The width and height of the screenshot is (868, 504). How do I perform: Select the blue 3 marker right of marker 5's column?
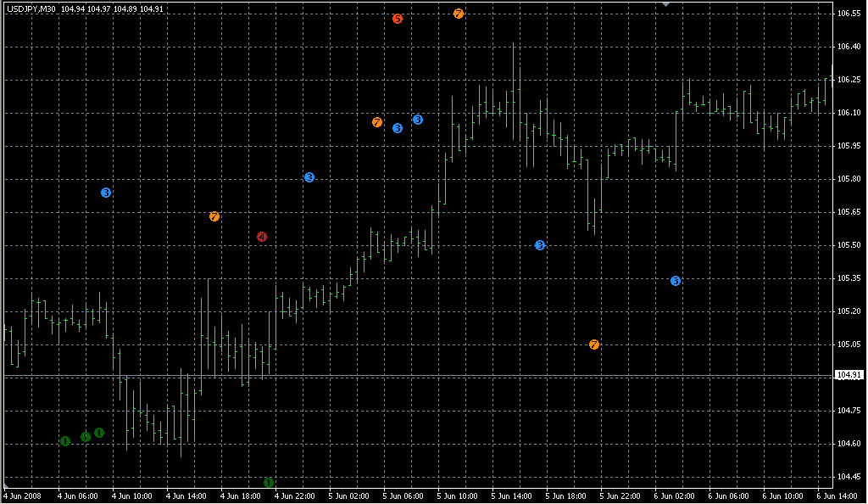[418, 120]
